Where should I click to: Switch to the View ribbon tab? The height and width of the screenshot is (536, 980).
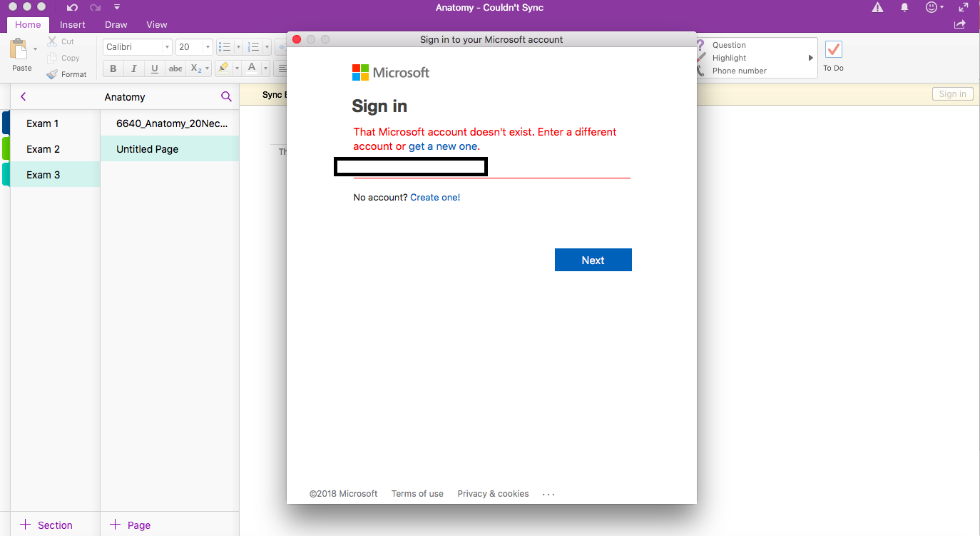coord(157,24)
